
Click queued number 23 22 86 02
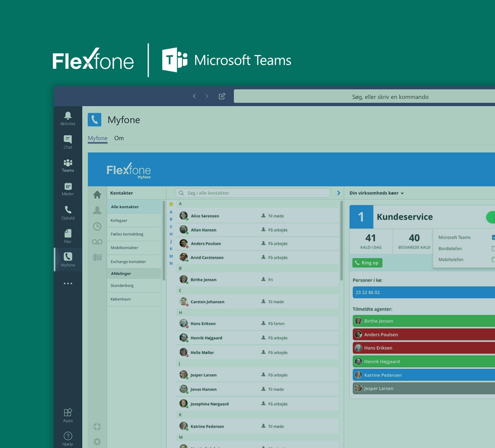click(x=424, y=292)
